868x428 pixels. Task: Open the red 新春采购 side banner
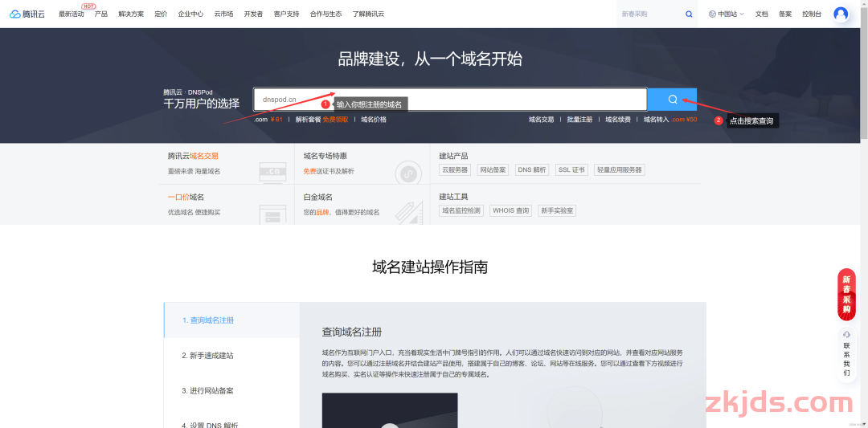(x=846, y=294)
